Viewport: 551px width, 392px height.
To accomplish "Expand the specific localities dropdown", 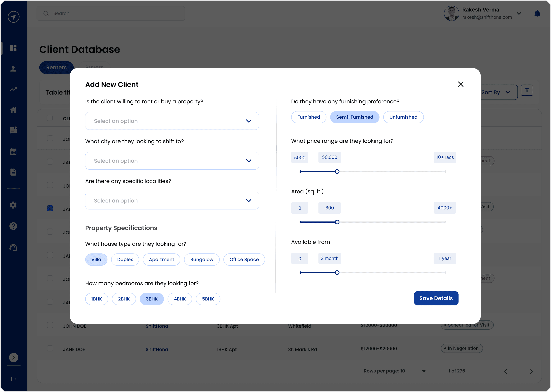I will click(172, 201).
